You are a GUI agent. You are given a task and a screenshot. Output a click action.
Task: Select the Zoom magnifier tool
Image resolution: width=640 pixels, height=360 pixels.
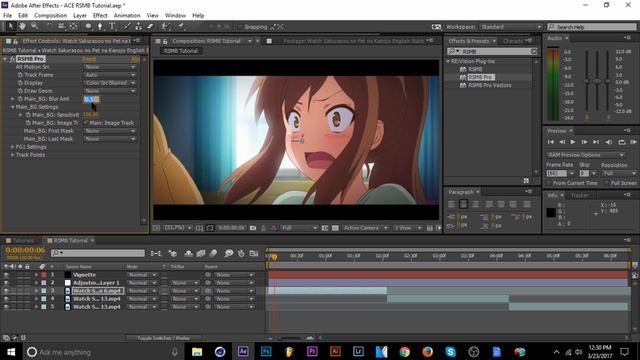pos(35,27)
